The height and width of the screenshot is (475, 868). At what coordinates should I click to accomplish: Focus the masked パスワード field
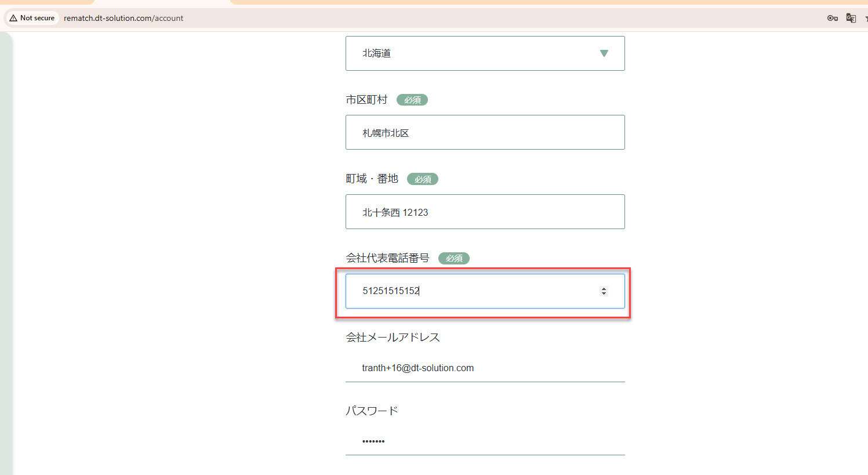click(485, 441)
